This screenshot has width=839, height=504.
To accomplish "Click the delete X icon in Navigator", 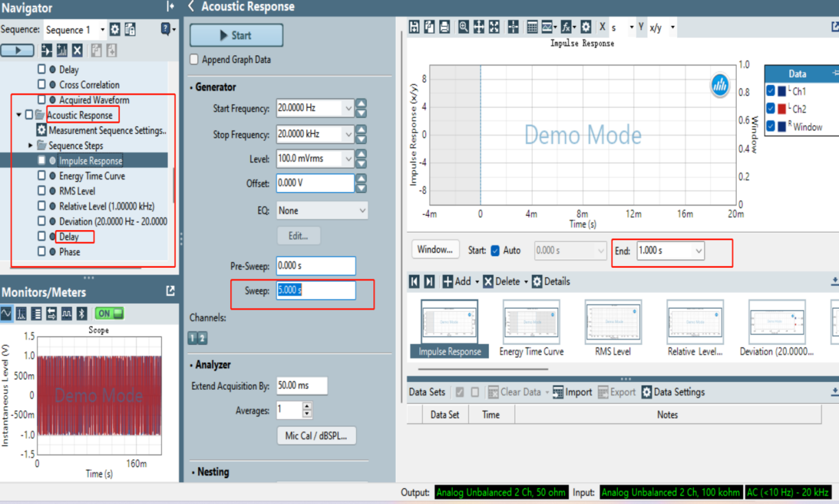I will click(78, 50).
